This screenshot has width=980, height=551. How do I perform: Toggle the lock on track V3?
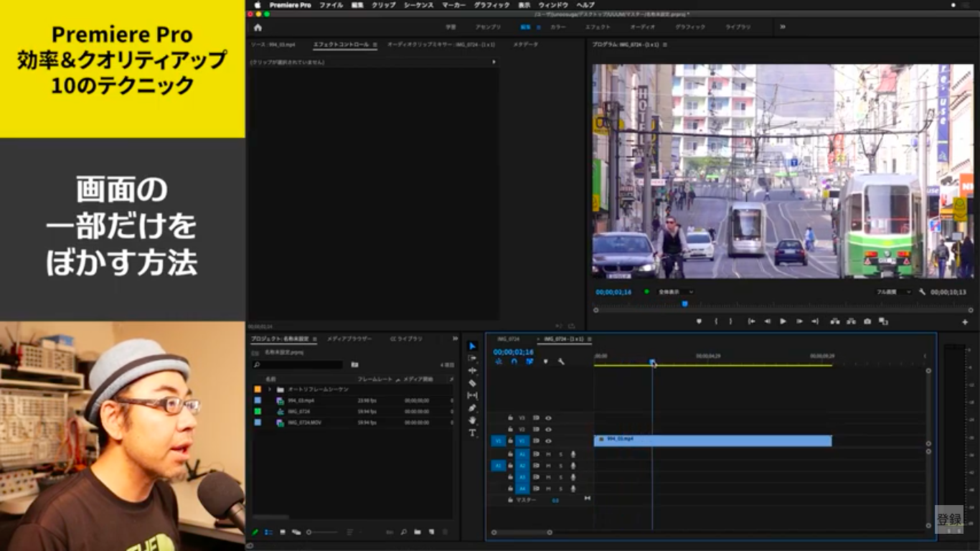pyautogui.click(x=510, y=418)
